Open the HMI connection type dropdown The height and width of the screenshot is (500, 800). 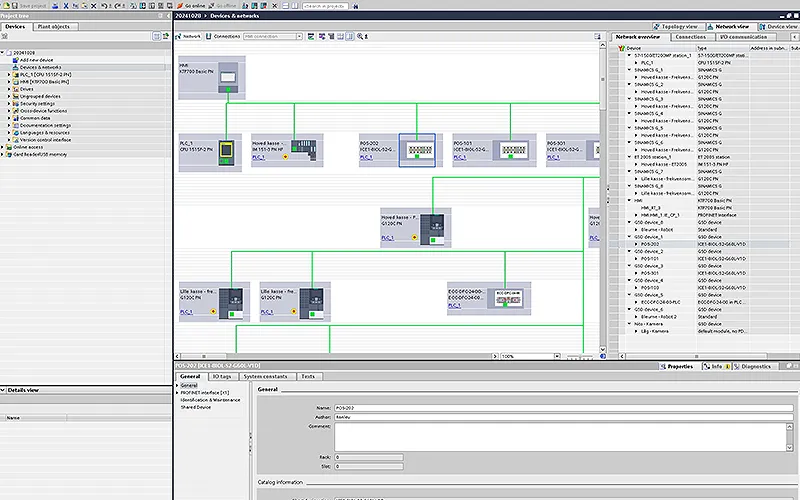[x=299, y=36]
